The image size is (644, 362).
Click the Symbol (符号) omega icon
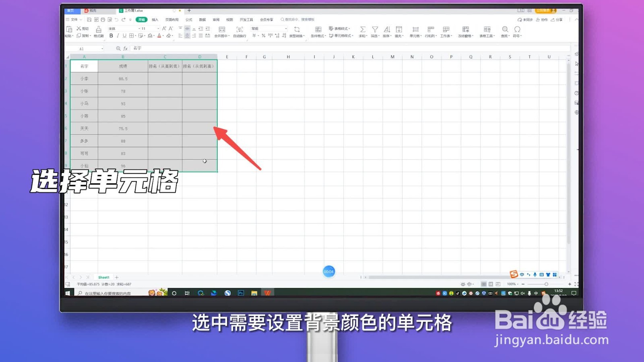pyautogui.click(x=517, y=29)
